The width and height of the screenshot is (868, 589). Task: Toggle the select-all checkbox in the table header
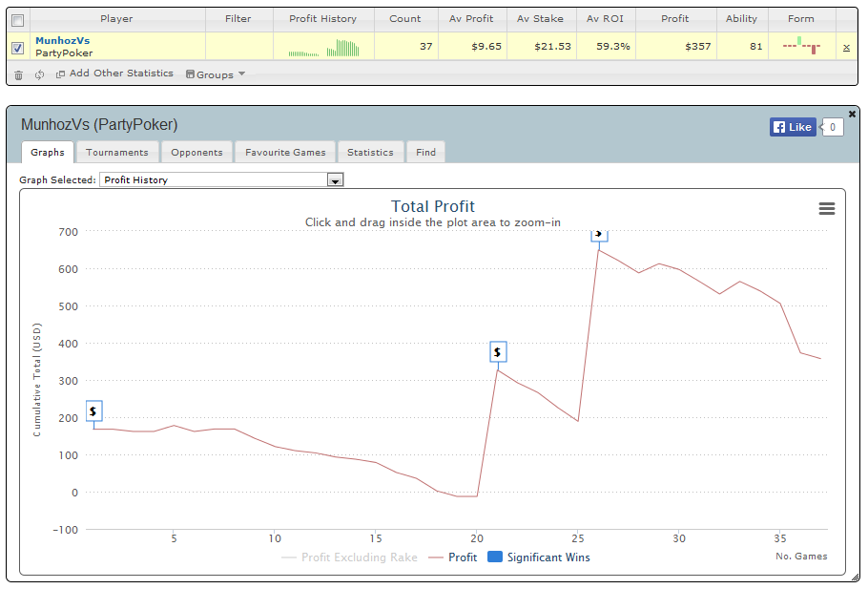[x=18, y=20]
